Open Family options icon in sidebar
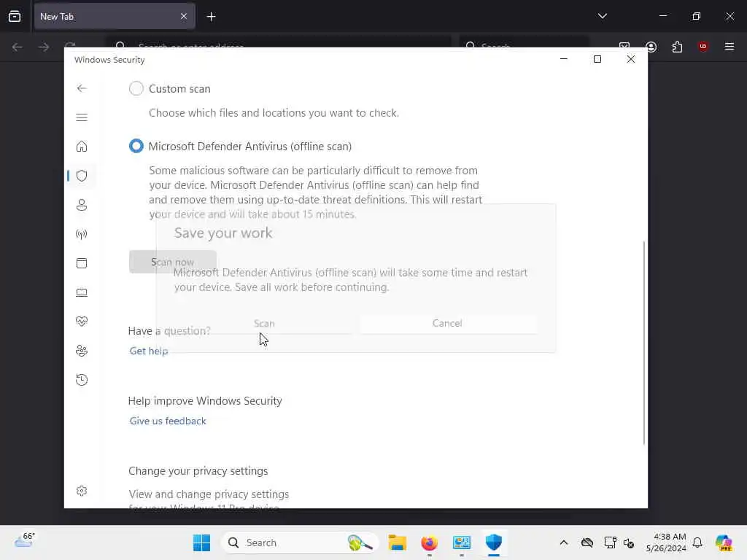 [82, 351]
